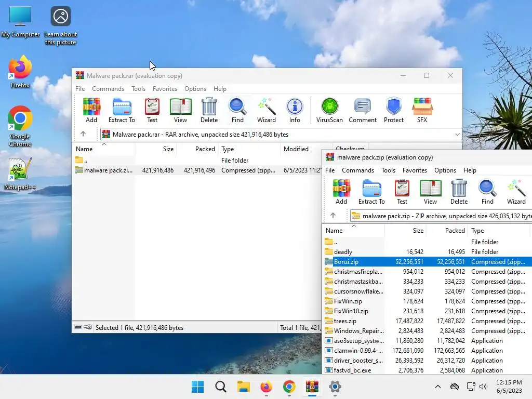This screenshot has width=532, height=399.
Task: Open taskbar Search
Action: (220, 387)
